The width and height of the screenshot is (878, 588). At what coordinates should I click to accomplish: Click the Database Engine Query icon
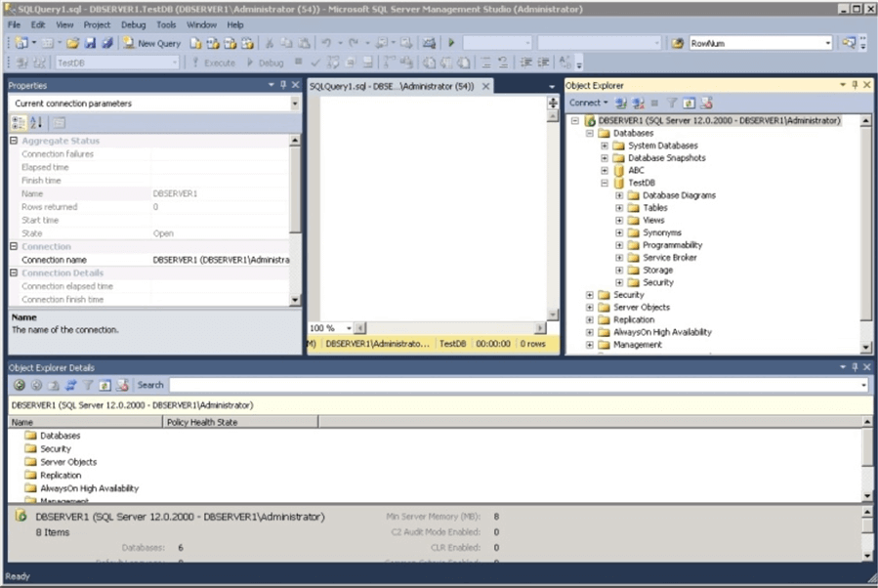click(195, 43)
